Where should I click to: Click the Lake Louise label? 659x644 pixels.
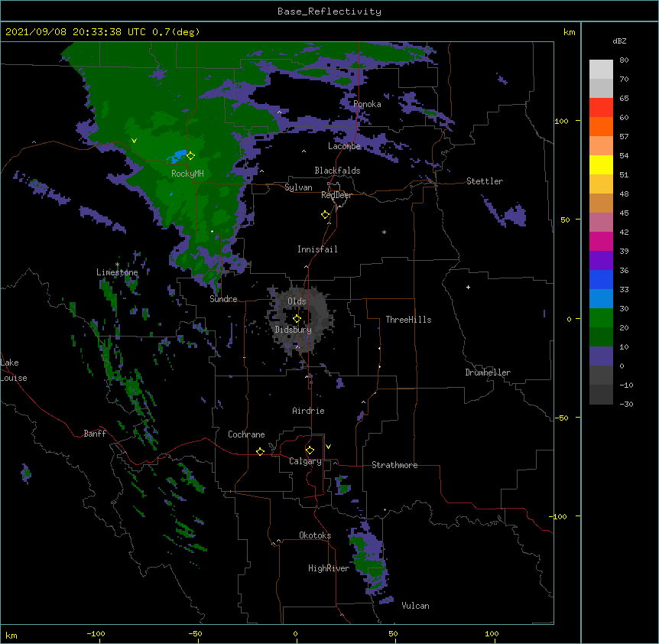(x=14, y=370)
